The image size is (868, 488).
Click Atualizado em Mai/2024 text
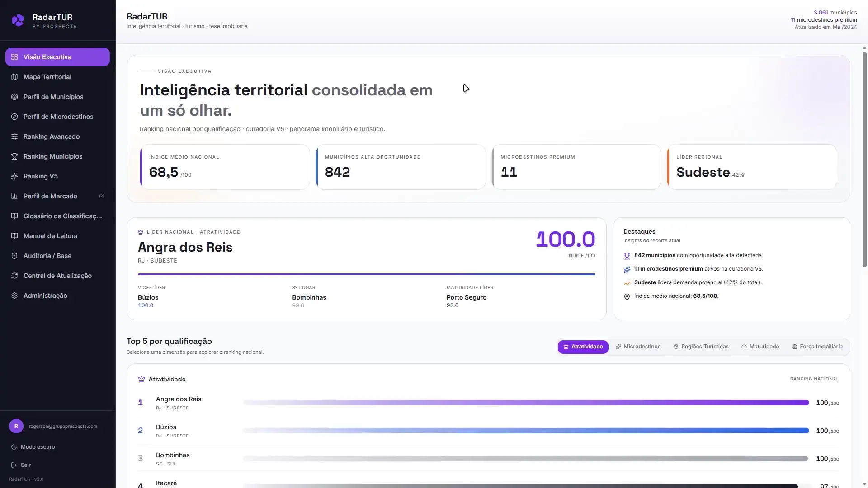[826, 27]
